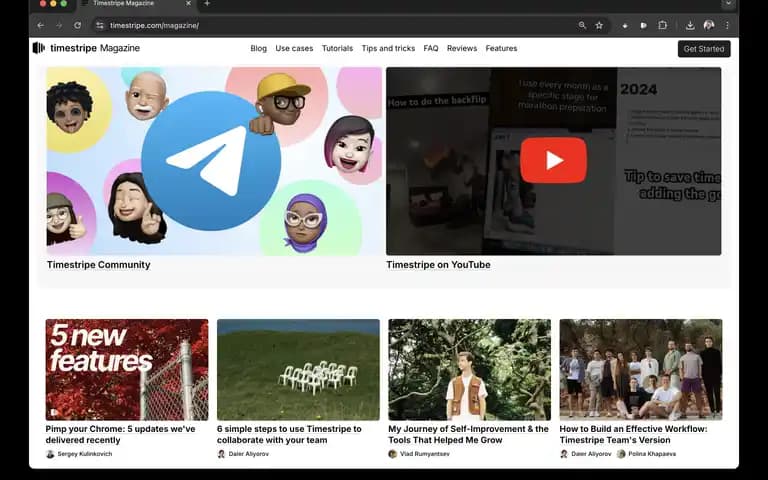Image resolution: width=768 pixels, height=480 pixels.
Task: Click the white chairs on grass thumbnail
Action: click(298, 370)
